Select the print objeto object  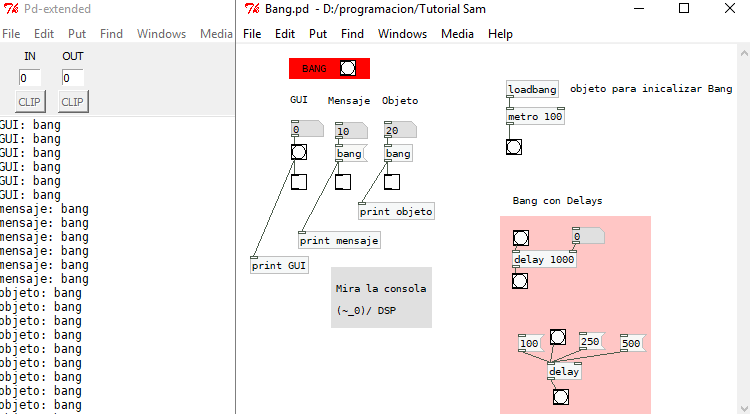point(396,211)
